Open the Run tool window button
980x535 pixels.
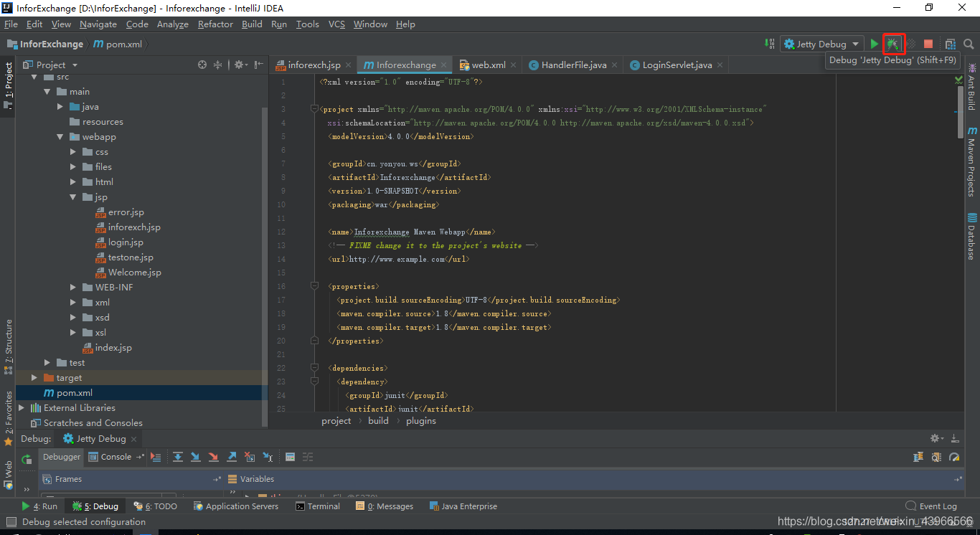[40, 506]
